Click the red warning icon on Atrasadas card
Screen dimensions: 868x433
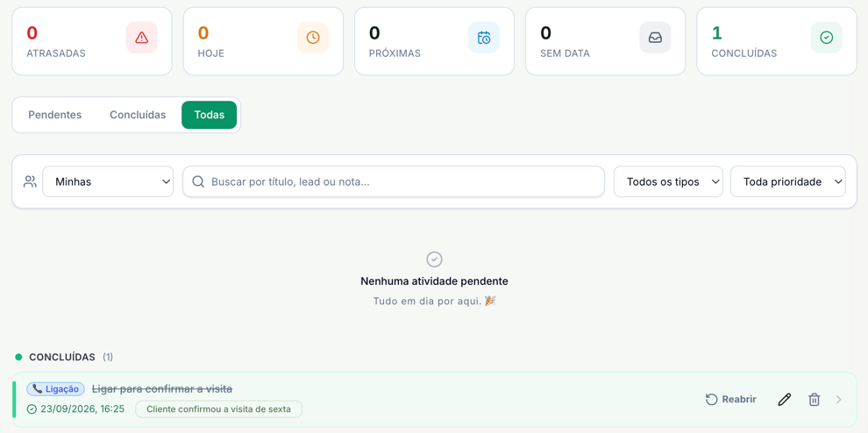[142, 38]
